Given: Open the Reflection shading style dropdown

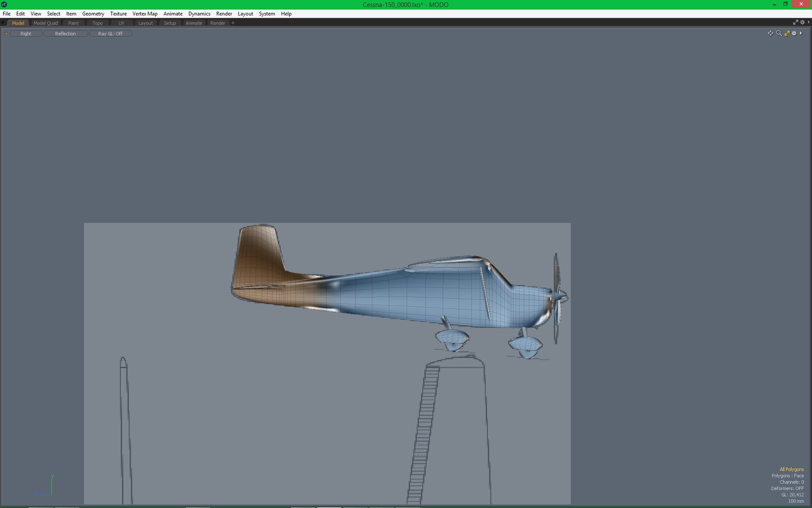Looking at the screenshot, I should 65,33.
